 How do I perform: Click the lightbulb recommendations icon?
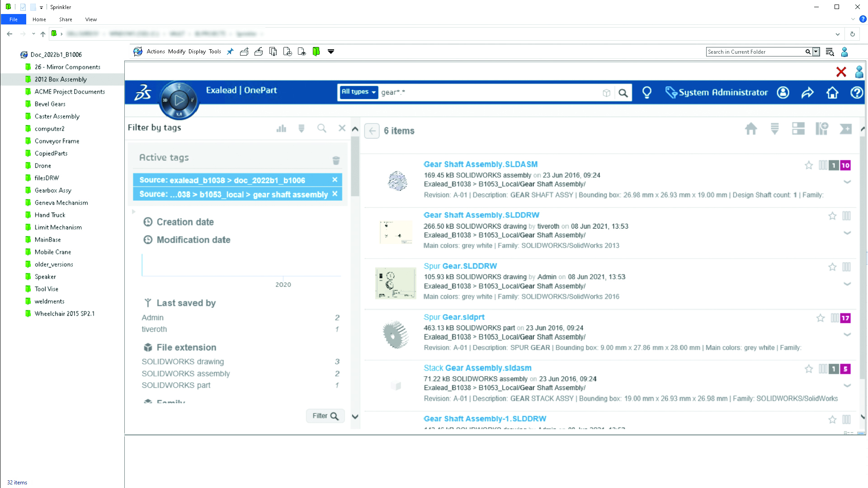click(646, 93)
